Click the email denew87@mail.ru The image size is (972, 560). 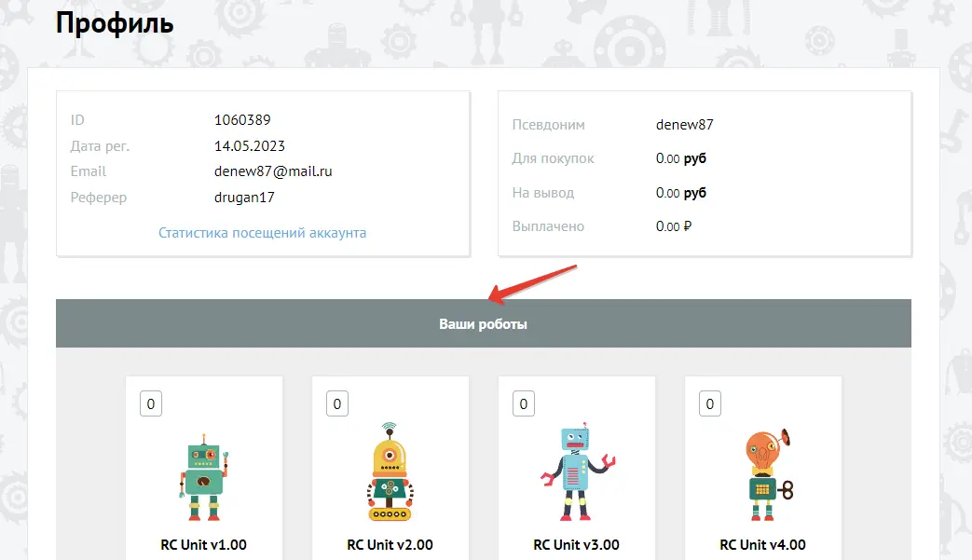[x=273, y=171]
